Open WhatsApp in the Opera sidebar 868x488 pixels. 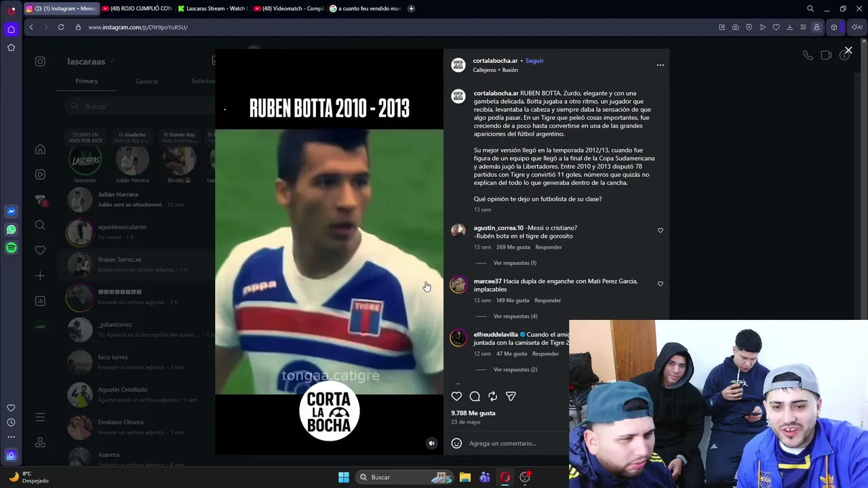coord(12,230)
